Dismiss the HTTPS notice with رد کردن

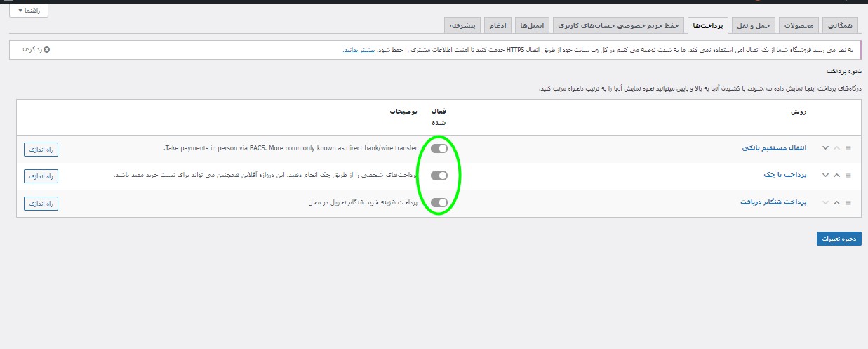coord(36,50)
